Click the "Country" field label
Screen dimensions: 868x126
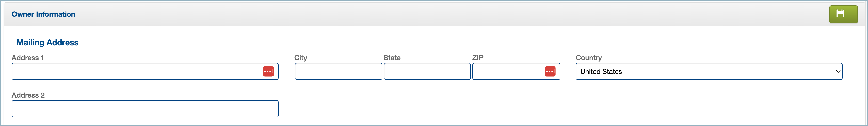(x=588, y=58)
